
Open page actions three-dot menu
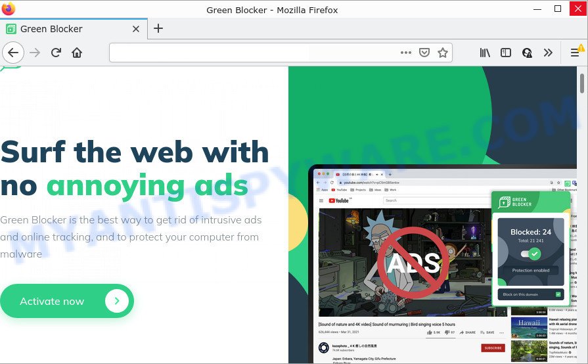[406, 53]
